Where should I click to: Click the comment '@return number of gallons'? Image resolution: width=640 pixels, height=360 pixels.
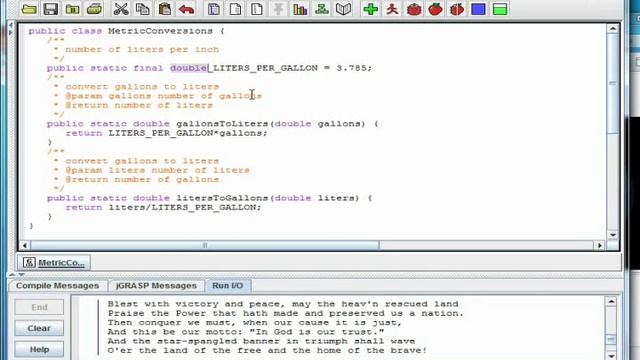tap(142, 180)
